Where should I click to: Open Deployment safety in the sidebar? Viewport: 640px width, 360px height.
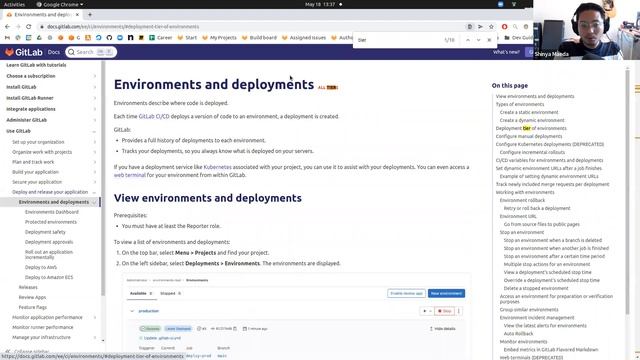click(x=45, y=232)
